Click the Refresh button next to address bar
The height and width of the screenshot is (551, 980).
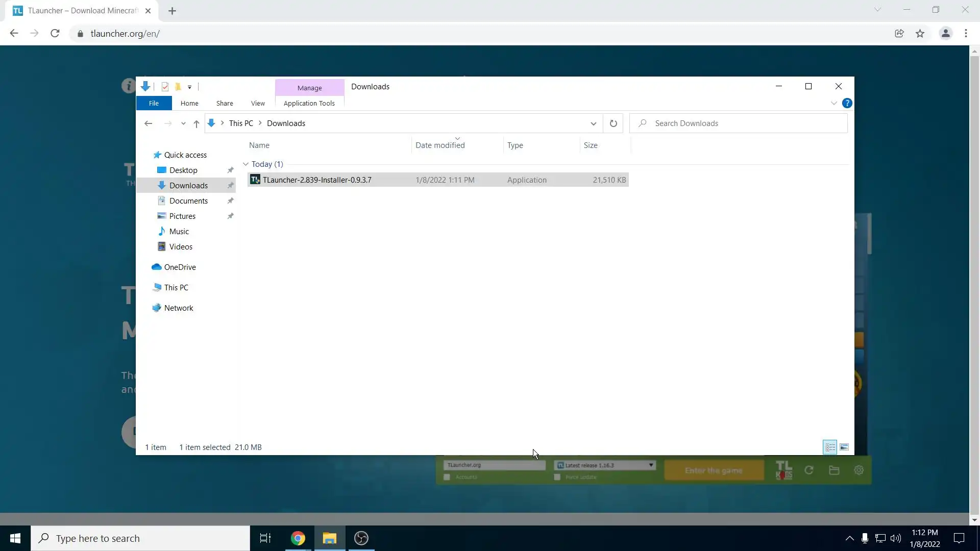coord(613,123)
